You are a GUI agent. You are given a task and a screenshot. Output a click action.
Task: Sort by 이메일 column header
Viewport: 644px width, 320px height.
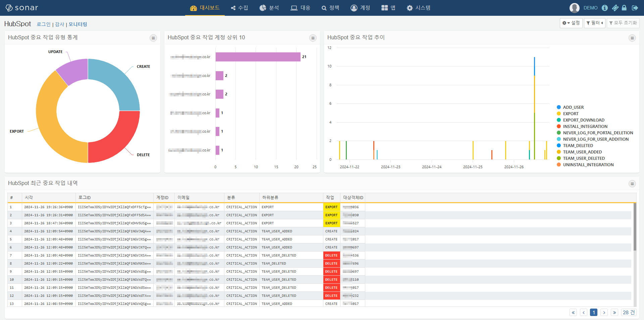click(199, 197)
